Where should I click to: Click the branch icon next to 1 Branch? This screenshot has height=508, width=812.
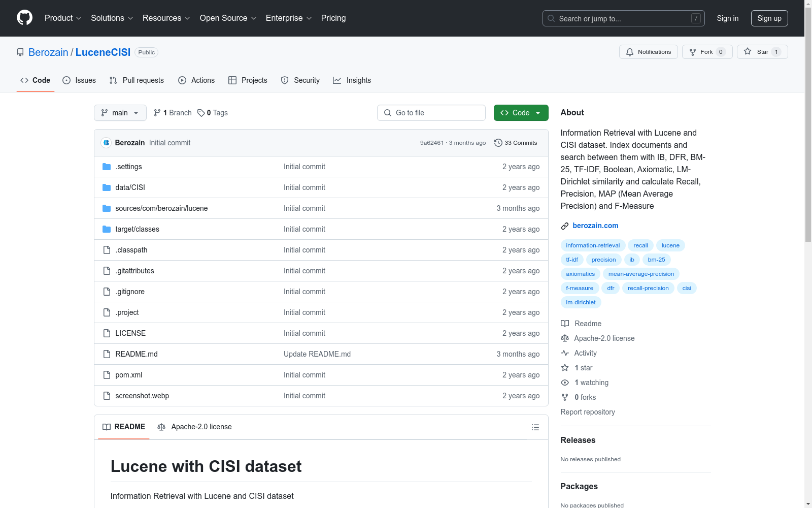[x=157, y=113]
